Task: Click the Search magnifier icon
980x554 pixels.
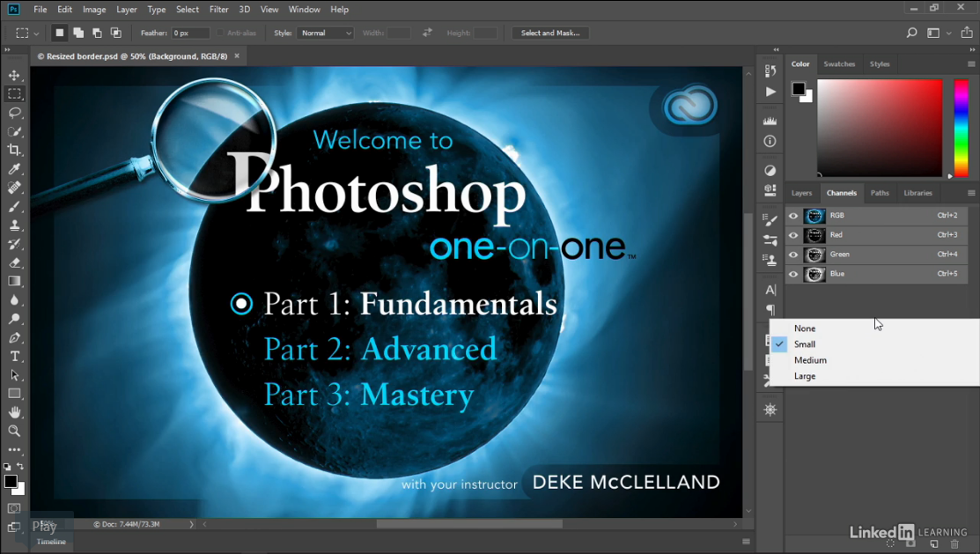Action: click(x=911, y=33)
